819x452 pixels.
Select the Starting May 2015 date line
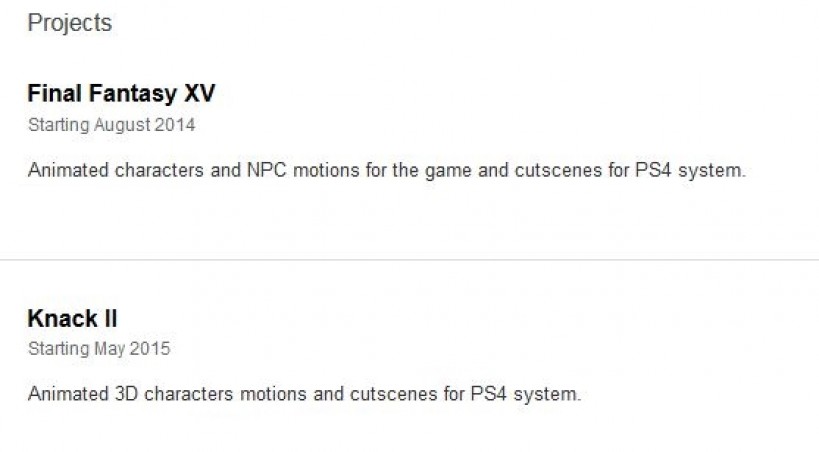tap(98, 349)
